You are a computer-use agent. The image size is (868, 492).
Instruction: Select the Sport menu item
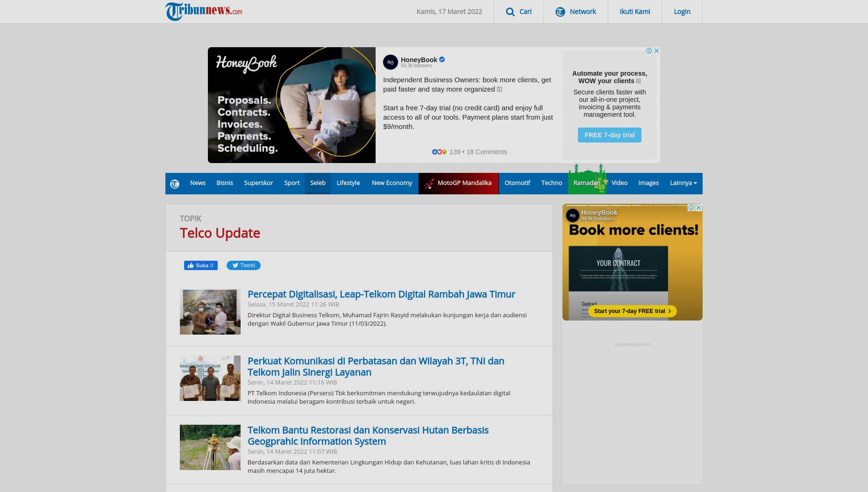pyautogui.click(x=292, y=183)
